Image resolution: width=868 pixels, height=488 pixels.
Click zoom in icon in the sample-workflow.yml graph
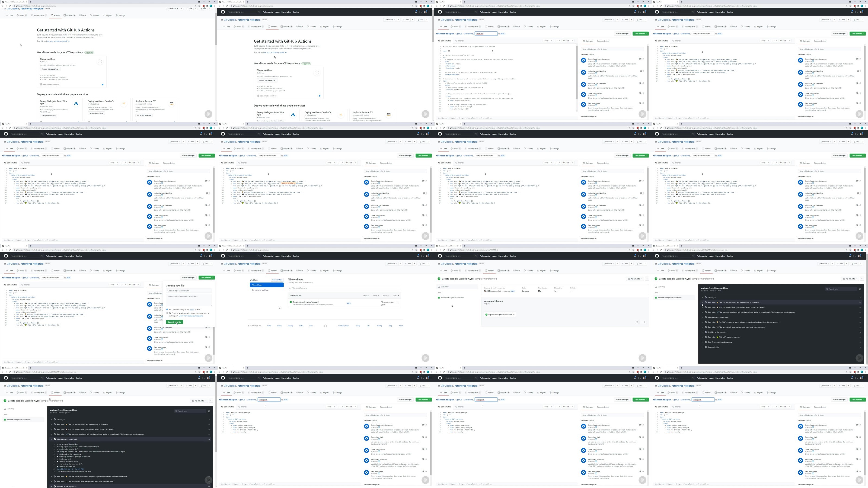(644, 322)
